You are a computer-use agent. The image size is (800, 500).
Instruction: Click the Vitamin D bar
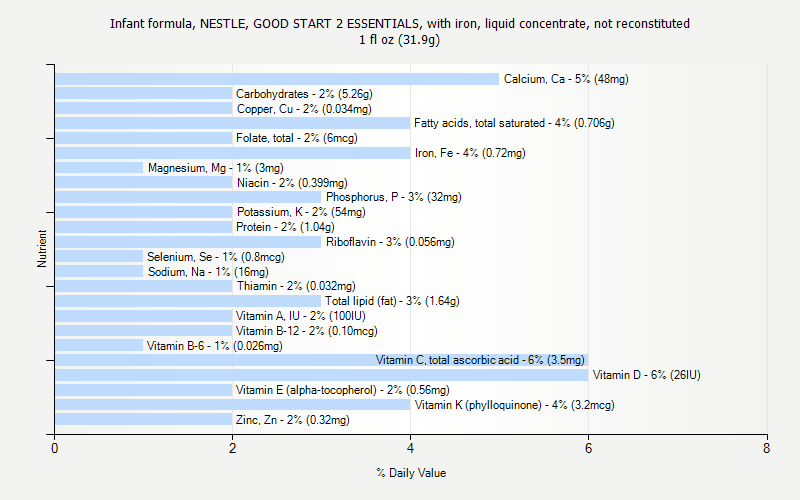[x=321, y=374]
